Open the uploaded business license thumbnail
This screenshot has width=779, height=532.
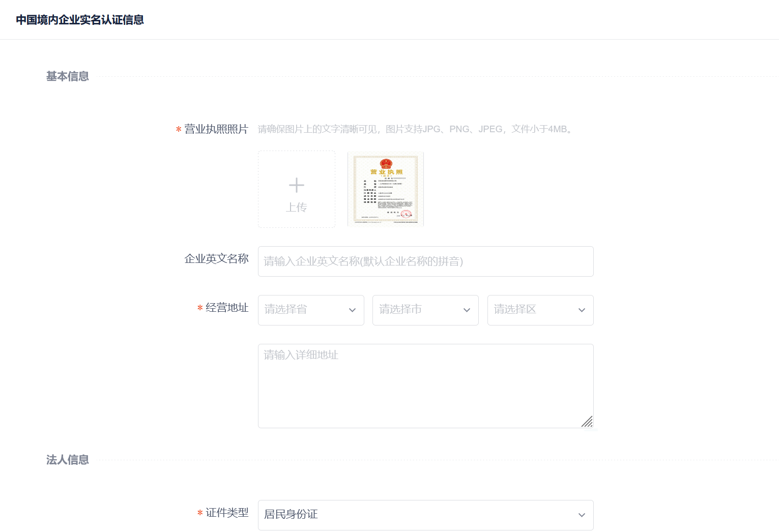[386, 189]
